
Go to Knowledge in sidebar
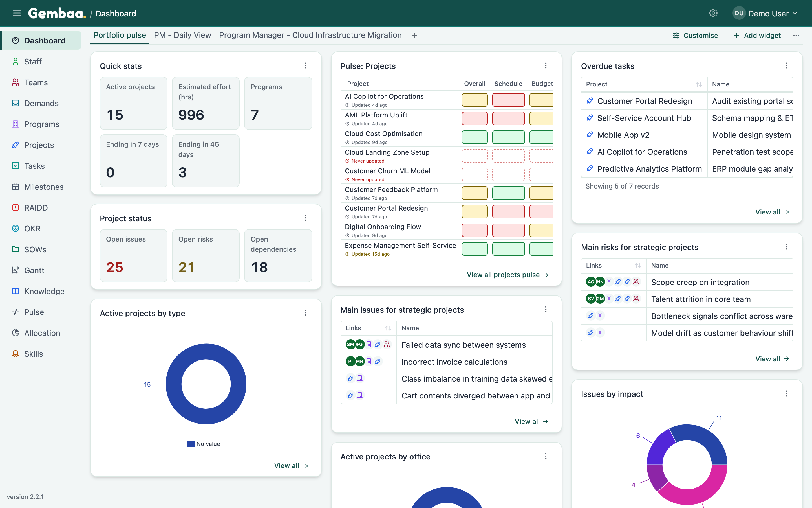[41, 291]
